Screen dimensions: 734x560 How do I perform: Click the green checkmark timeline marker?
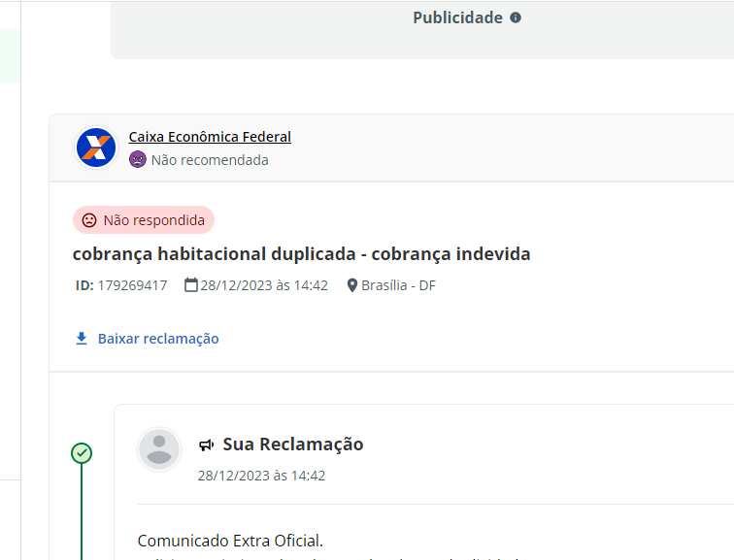click(82, 453)
